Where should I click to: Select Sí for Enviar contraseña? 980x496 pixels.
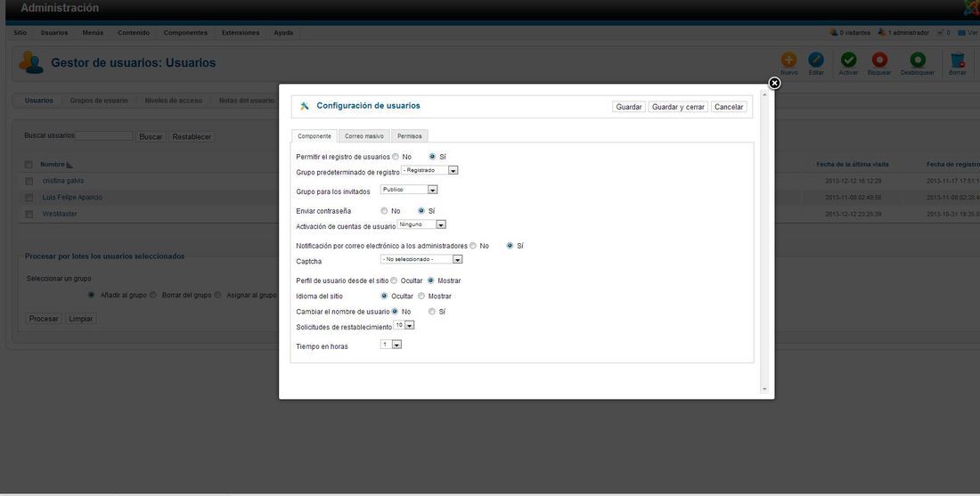point(421,211)
